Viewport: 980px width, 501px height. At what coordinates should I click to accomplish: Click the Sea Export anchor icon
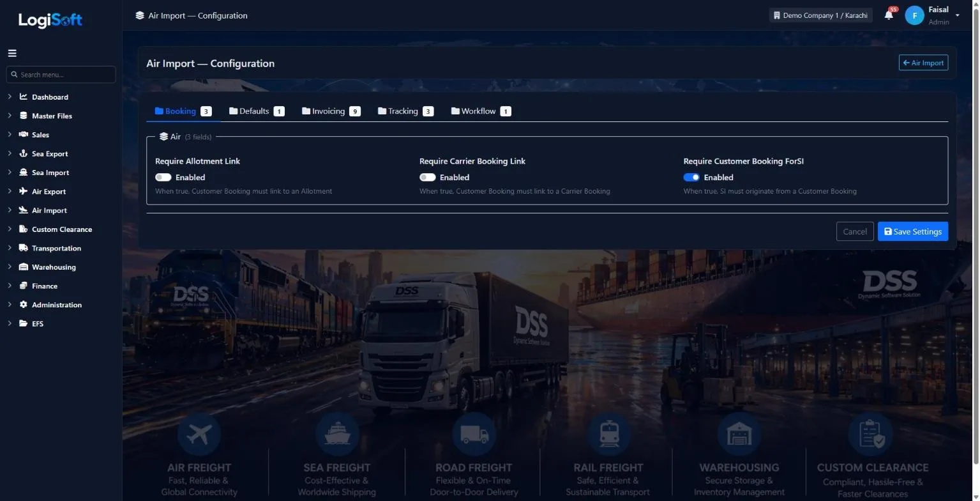[24, 153]
